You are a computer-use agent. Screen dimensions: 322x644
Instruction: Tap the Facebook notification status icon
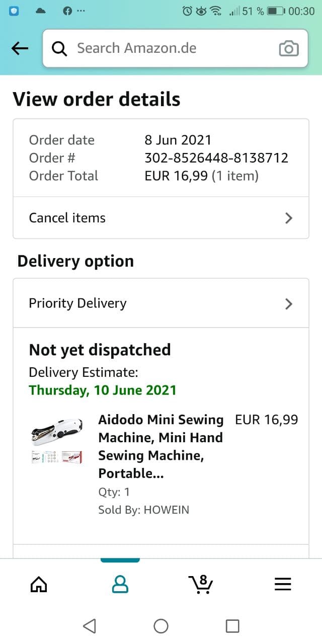tap(67, 11)
